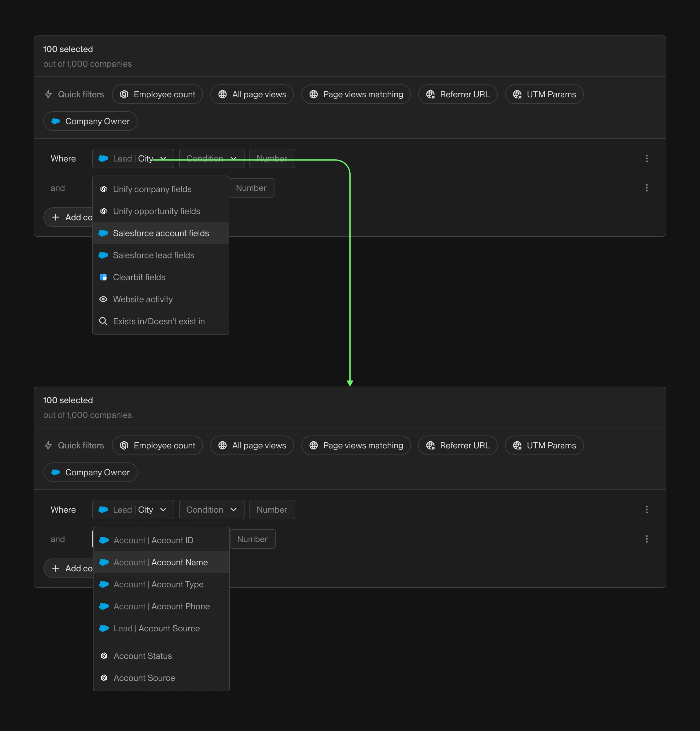Open Condition dropdown in bottom panel
This screenshot has width=700, height=731.
point(211,510)
